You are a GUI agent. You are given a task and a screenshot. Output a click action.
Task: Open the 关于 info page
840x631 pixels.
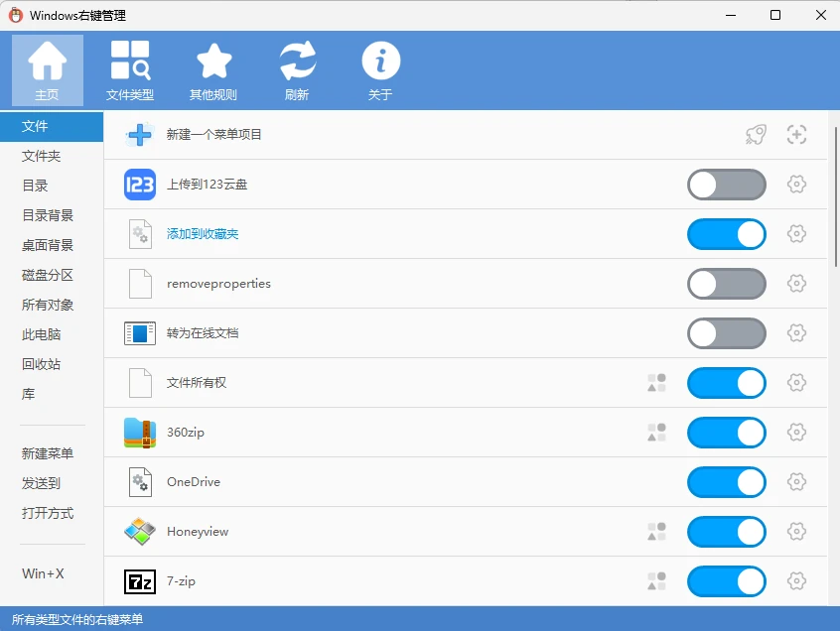coord(380,70)
